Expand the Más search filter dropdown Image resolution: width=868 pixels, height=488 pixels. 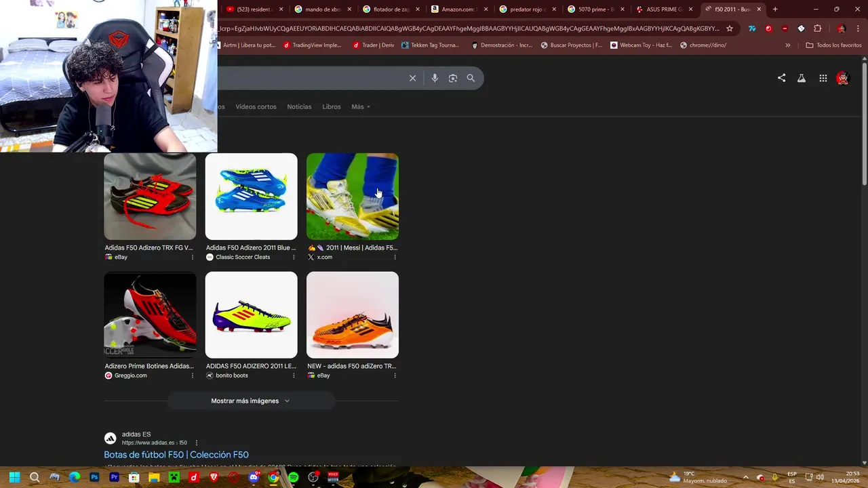(x=361, y=106)
